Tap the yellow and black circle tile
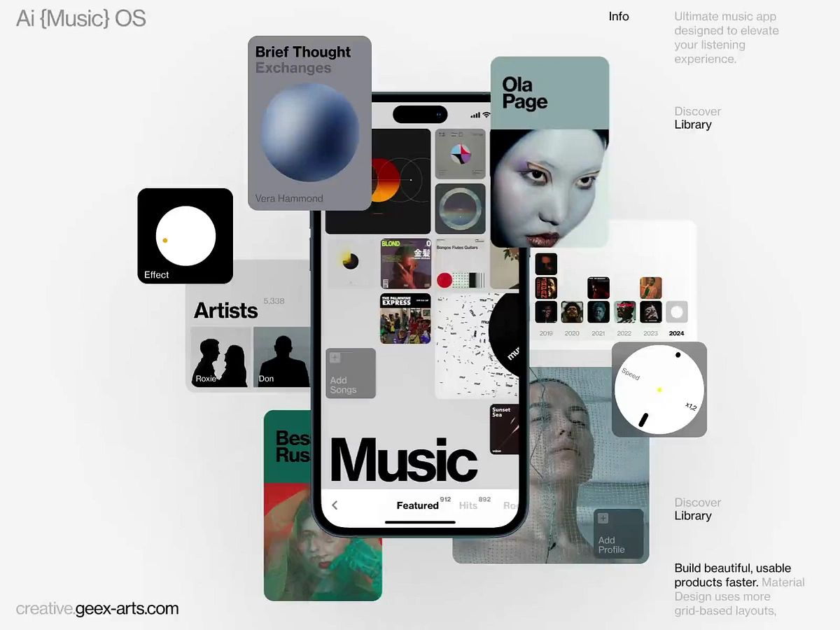This screenshot has height=630, width=840. (x=351, y=262)
